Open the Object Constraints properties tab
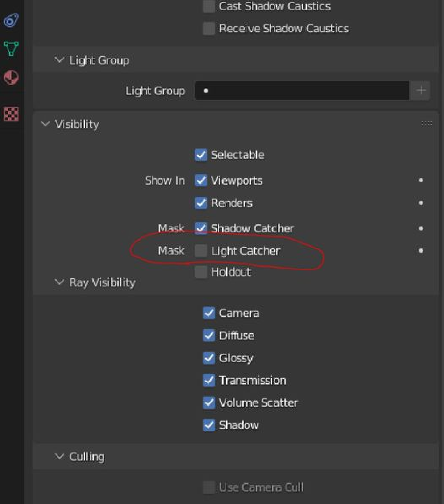Image resolution: width=444 pixels, height=504 pixels. point(11,21)
